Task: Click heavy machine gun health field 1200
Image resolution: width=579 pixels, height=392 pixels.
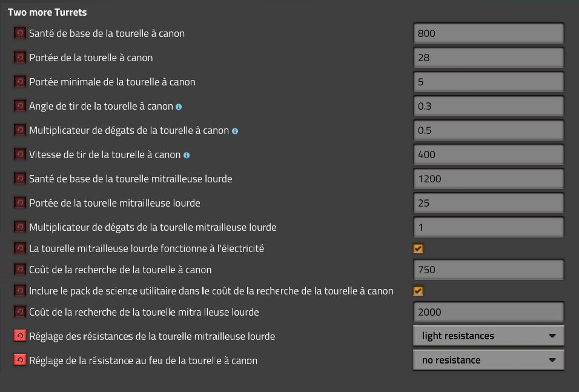Action: [x=488, y=179]
